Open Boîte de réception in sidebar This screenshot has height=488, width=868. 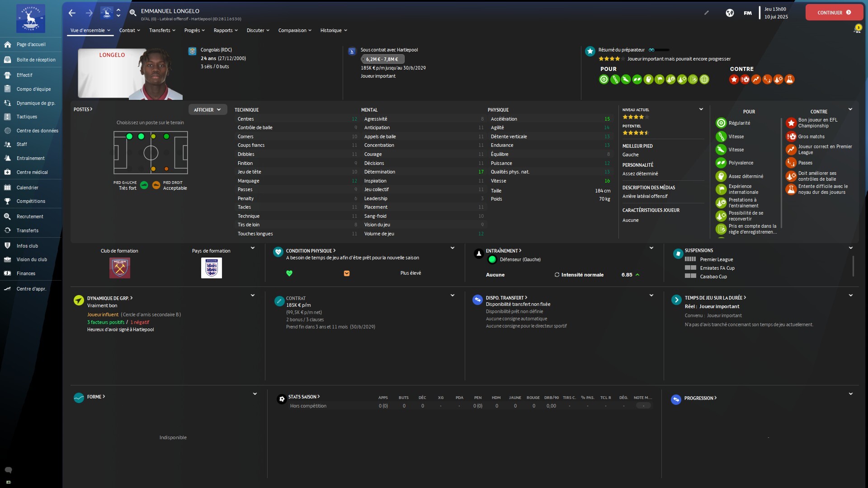click(x=36, y=60)
